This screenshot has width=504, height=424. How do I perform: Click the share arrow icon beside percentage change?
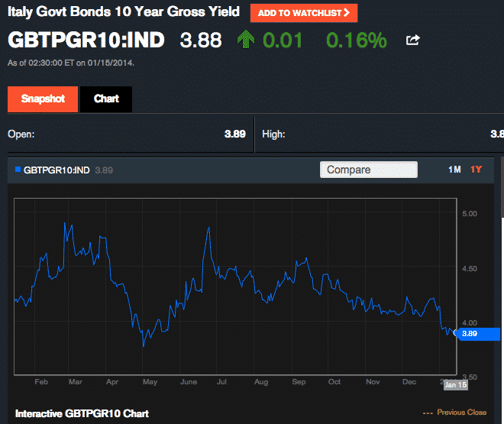(x=413, y=40)
